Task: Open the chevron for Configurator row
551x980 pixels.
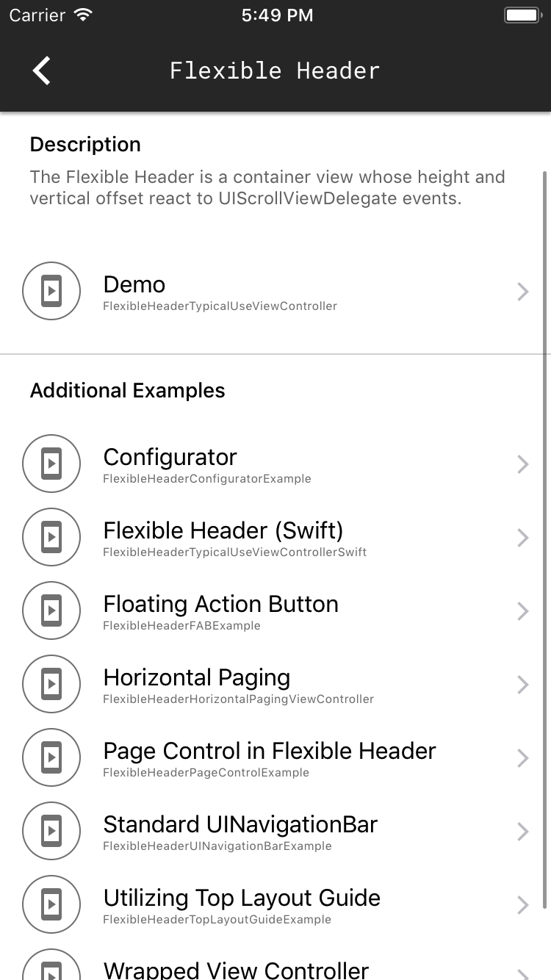Action: tap(523, 464)
